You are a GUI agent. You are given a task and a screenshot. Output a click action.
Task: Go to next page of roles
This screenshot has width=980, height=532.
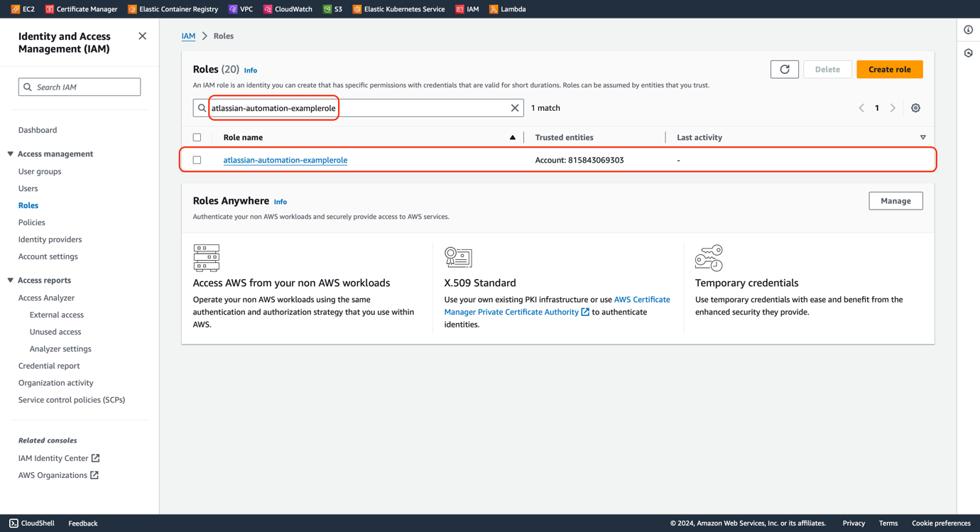[893, 108]
